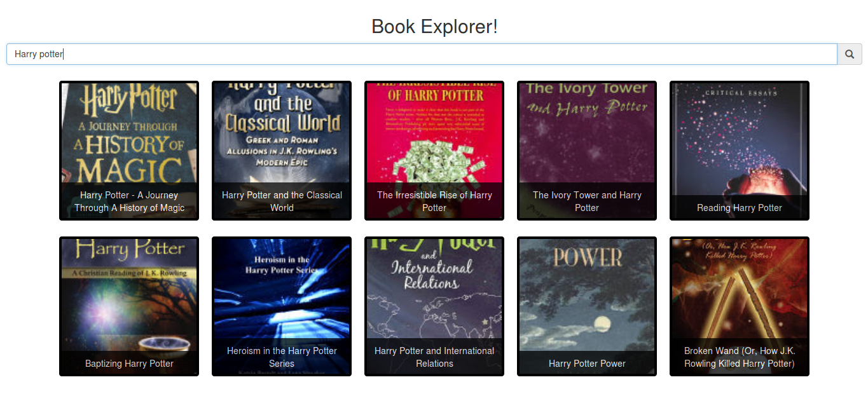Click the Harry Potter and the Classical World caption
The image size is (868, 403).
282,201
